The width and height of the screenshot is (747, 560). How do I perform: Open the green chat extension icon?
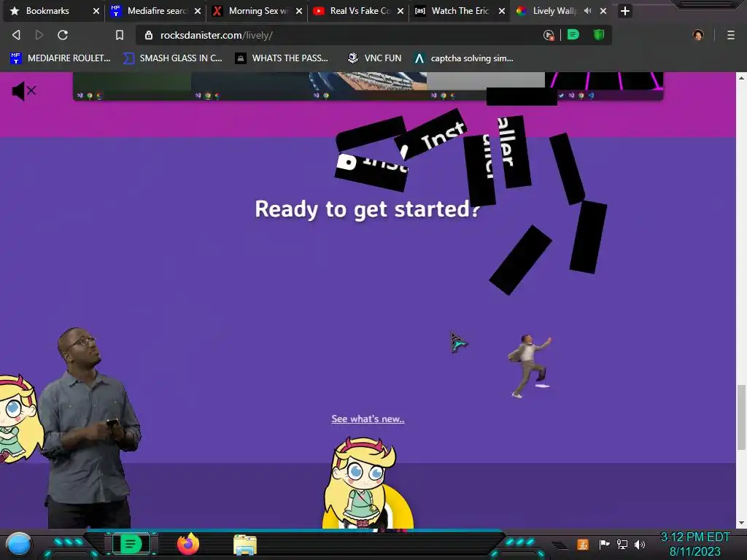573,34
